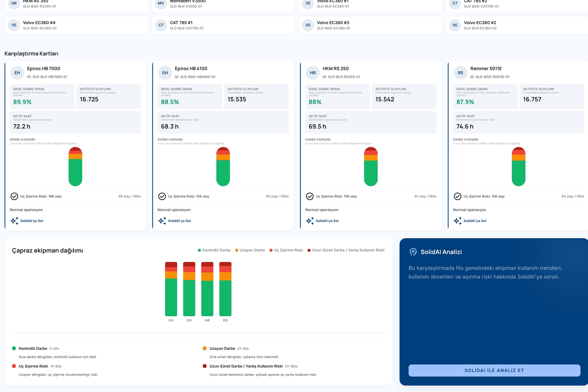Viewport: 588px width, 392px height.
Task: Click 'Uç Şişirme Riski: 186 olay' text
Action: [41, 196]
